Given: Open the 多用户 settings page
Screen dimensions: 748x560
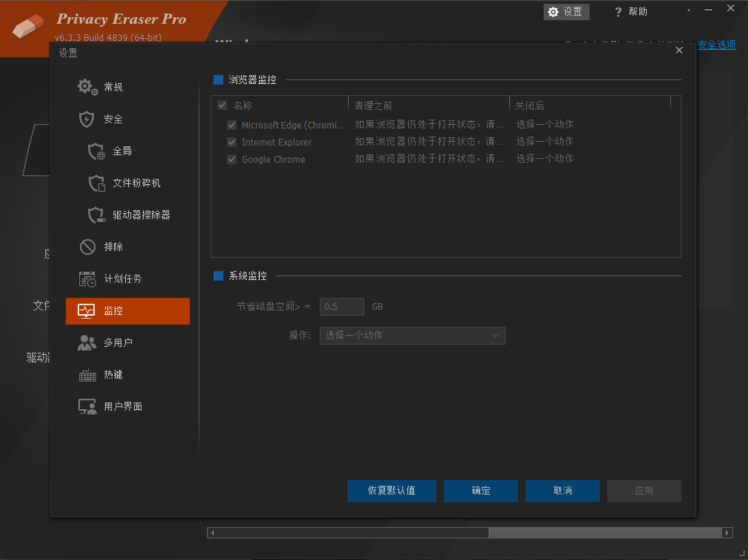Looking at the screenshot, I should pos(127,343).
